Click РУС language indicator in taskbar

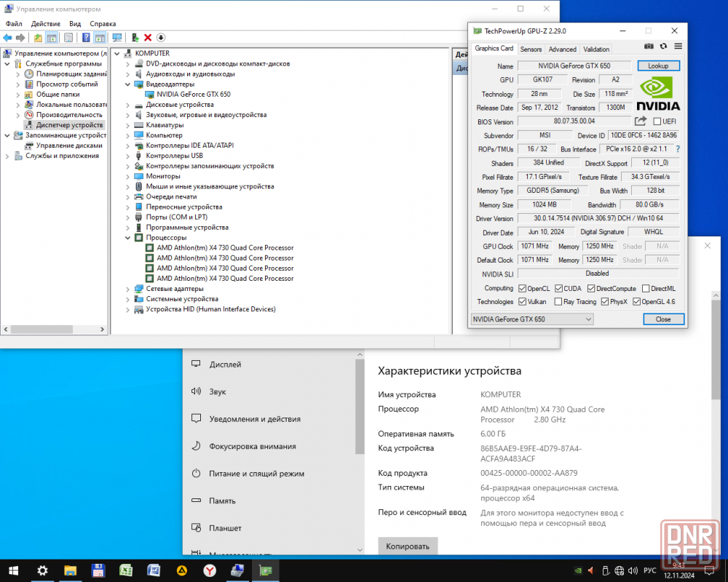[650, 570]
